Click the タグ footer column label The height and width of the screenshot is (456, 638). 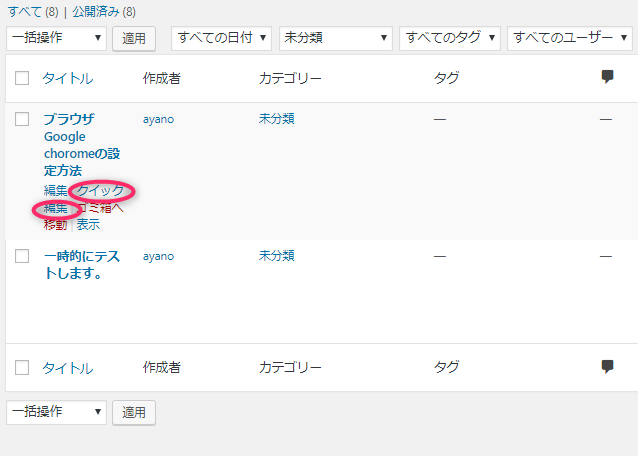[x=446, y=367]
